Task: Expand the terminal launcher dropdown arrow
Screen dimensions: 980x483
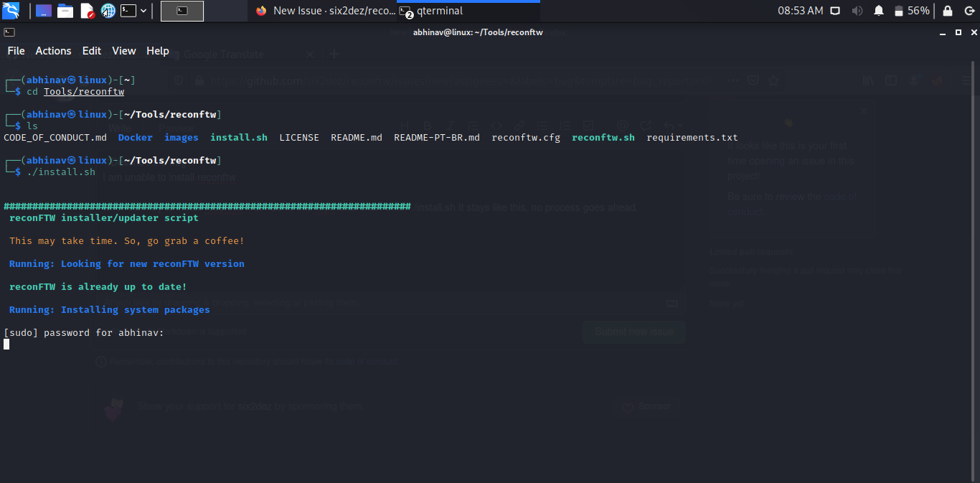Action: point(144,11)
